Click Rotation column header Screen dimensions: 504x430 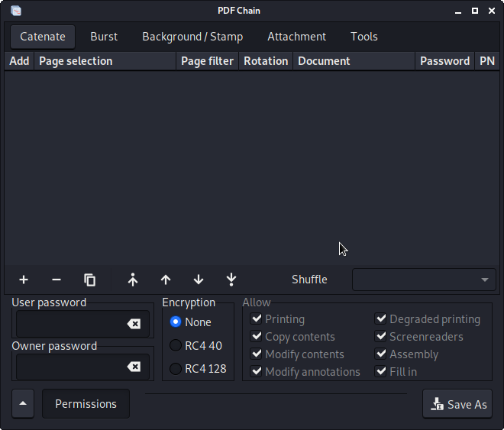point(266,61)
